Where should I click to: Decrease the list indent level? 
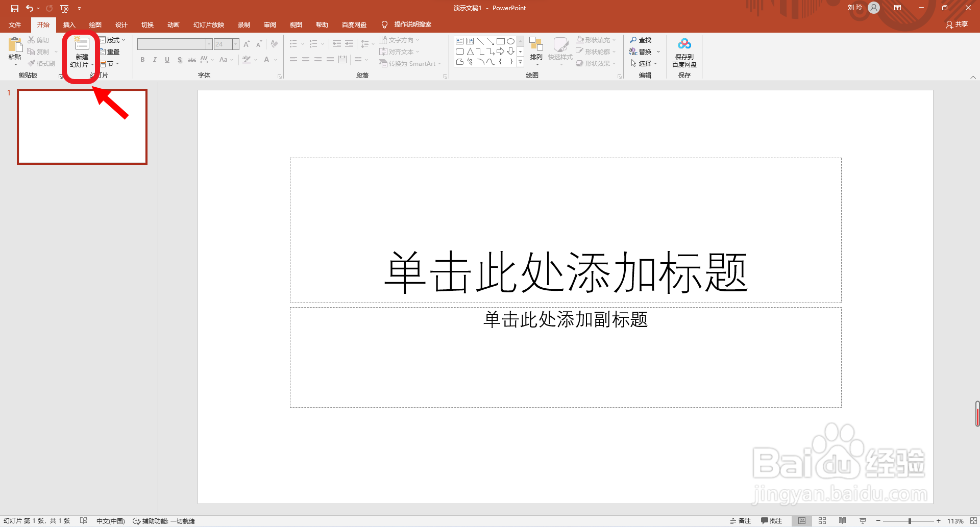pos(337,44)
